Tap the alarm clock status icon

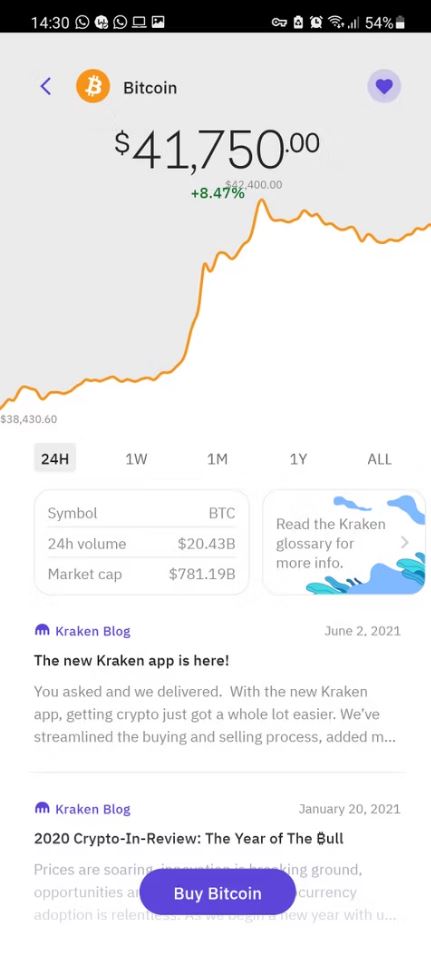coord(316,23)
